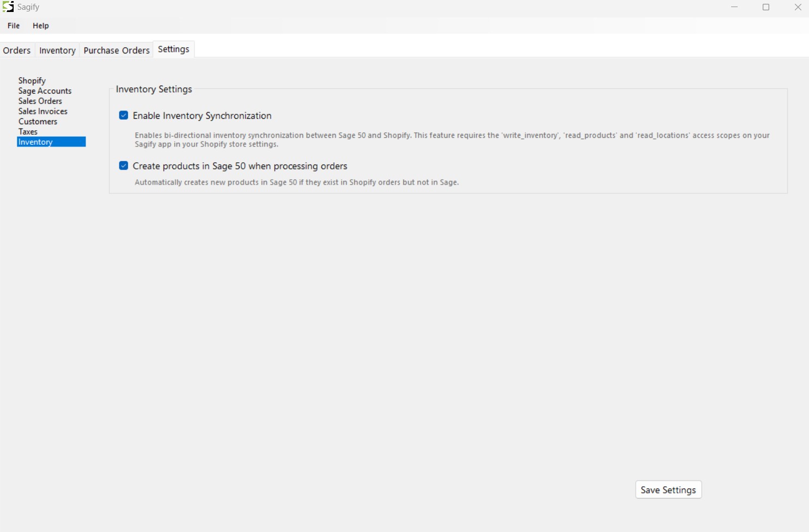Click the Sagify app logo icon

[x=8, y=7]
